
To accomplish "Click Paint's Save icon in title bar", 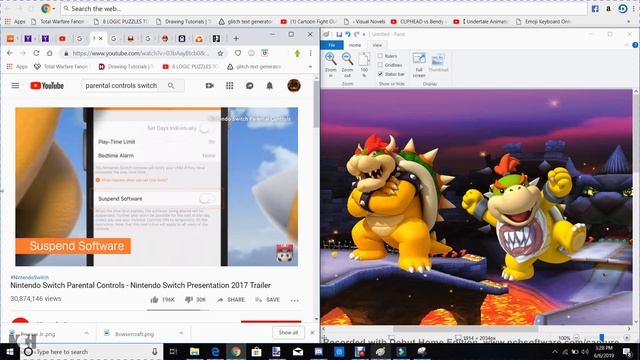I will coord(339,34).
